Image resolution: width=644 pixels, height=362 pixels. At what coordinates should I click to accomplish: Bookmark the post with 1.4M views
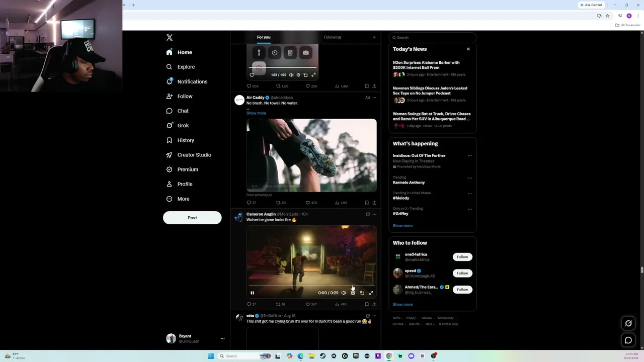coord(367,86)
